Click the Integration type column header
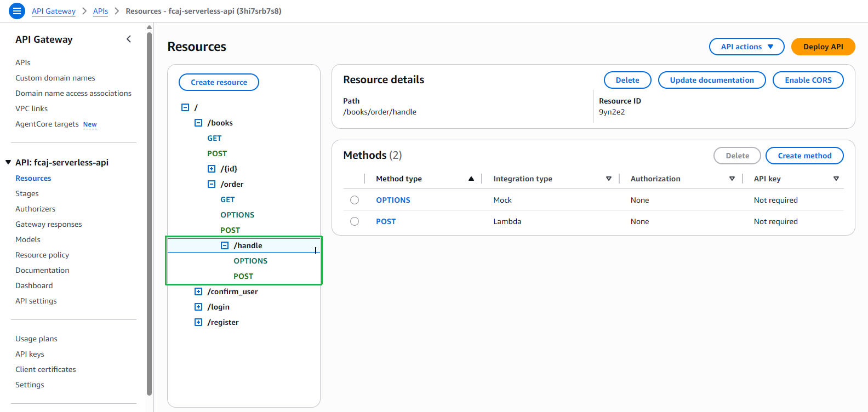 tap(523, 179)
